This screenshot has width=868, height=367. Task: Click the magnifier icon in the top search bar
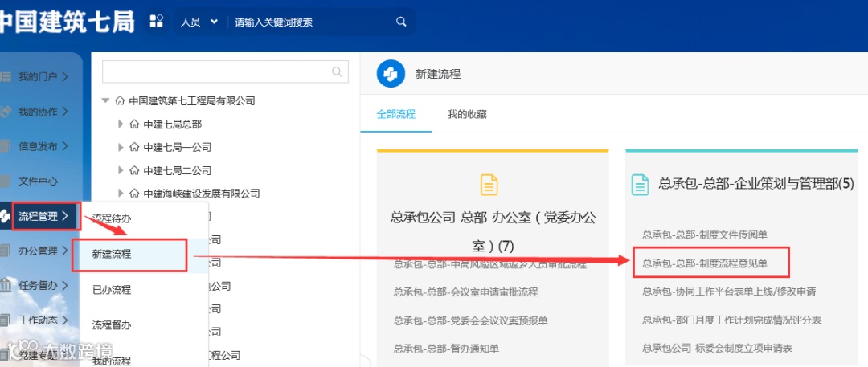tap(401, 22)
